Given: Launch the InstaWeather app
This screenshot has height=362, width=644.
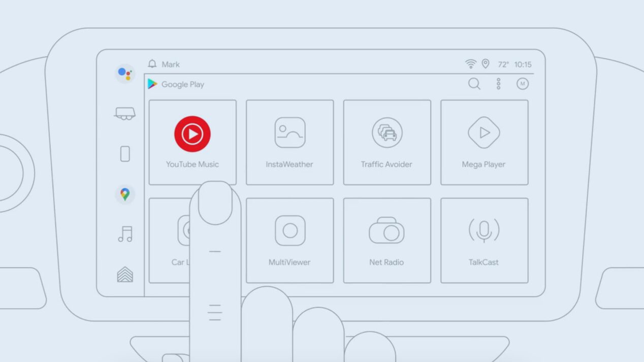Looking at the screenshot, I should 289,141.
